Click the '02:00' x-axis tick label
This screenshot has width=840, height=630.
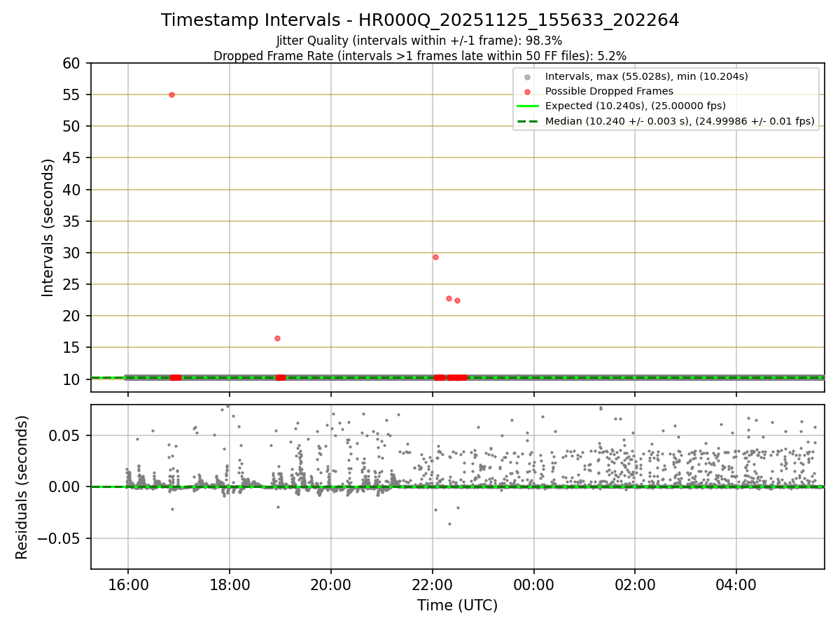[635, 585]
